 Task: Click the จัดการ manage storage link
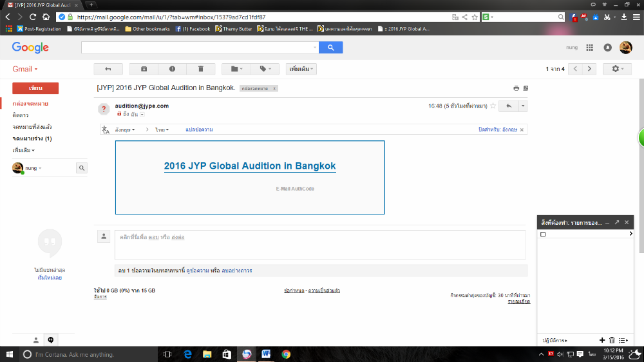click(100, 297)
